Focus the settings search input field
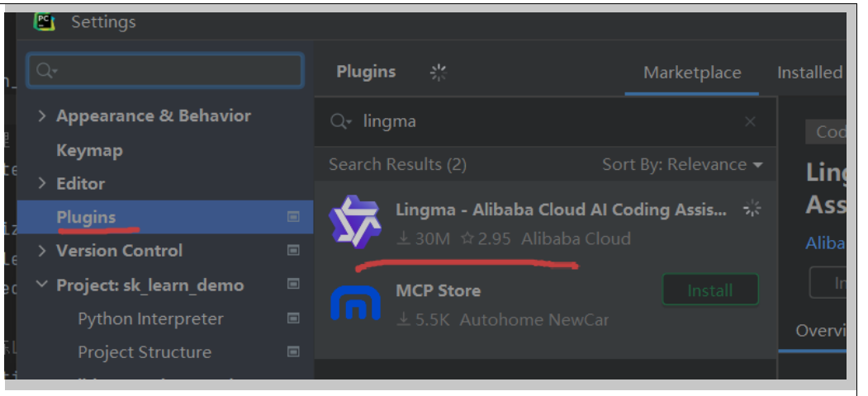The height and width of the screenshot is (396, 868). (165, 70)
